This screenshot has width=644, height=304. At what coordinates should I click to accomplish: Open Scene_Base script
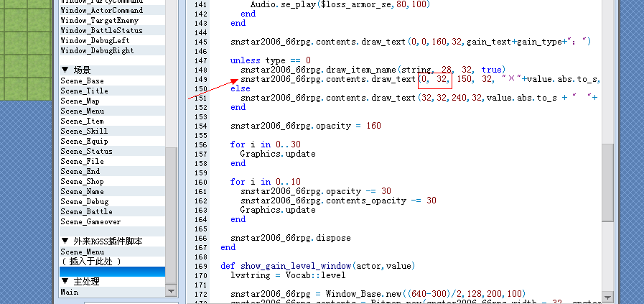click(x=112, y=80)
